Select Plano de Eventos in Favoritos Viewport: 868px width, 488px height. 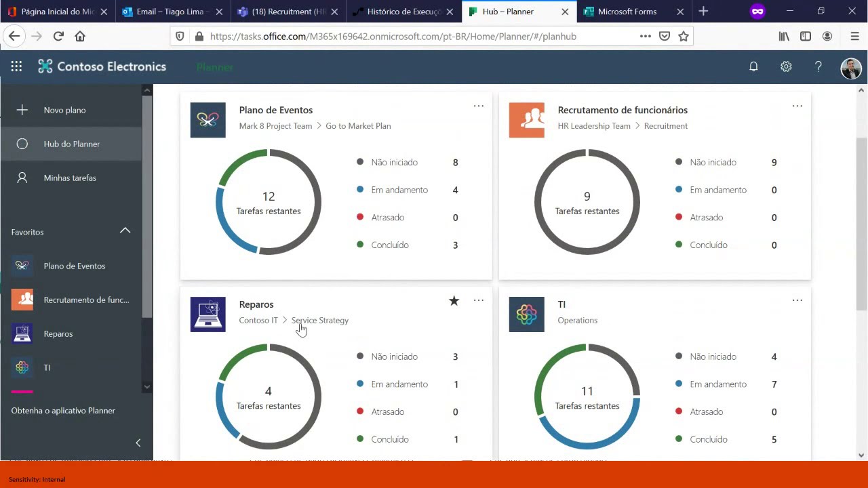point(71,266)
